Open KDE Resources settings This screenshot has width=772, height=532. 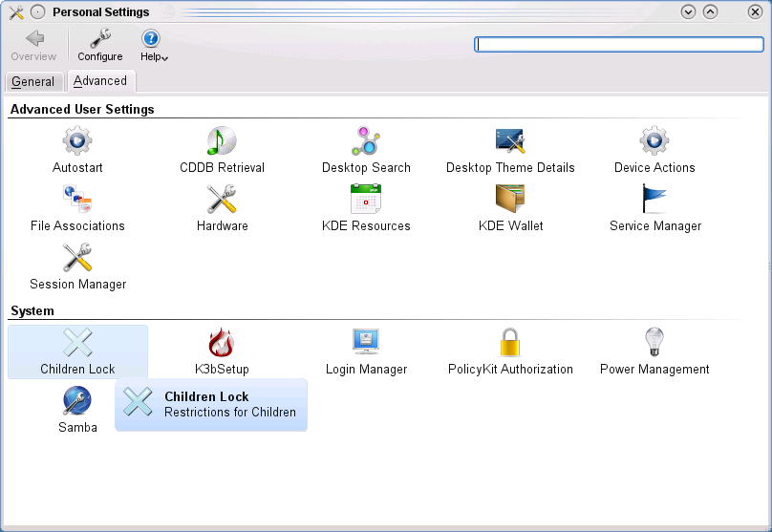click(366, 207)
